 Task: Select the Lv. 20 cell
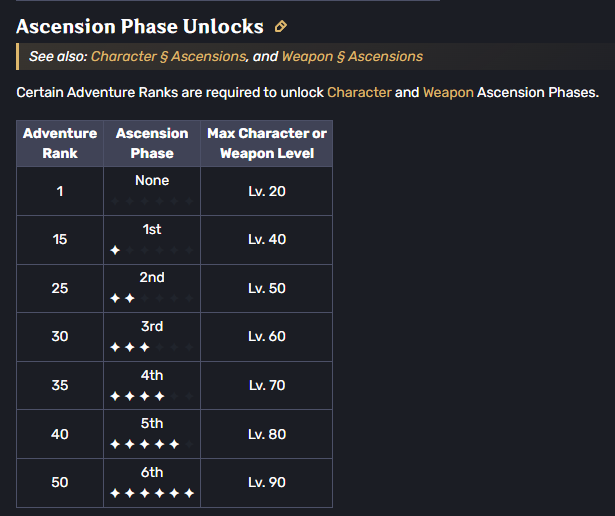tap(267, 191)
